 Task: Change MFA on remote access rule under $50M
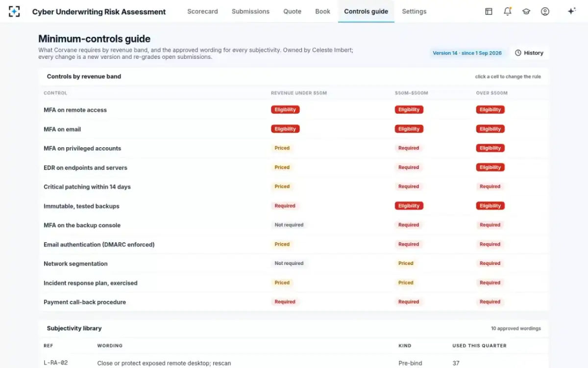[x=285, y=110]
